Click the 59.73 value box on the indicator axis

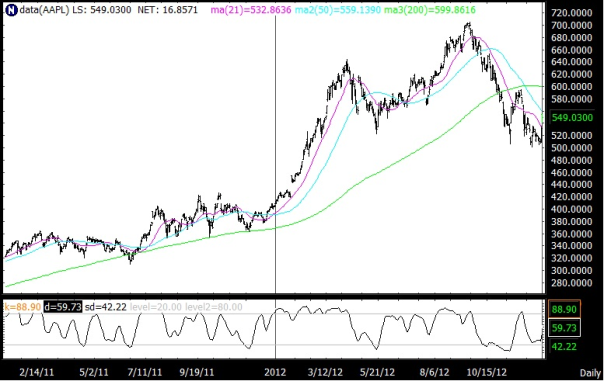564,328
